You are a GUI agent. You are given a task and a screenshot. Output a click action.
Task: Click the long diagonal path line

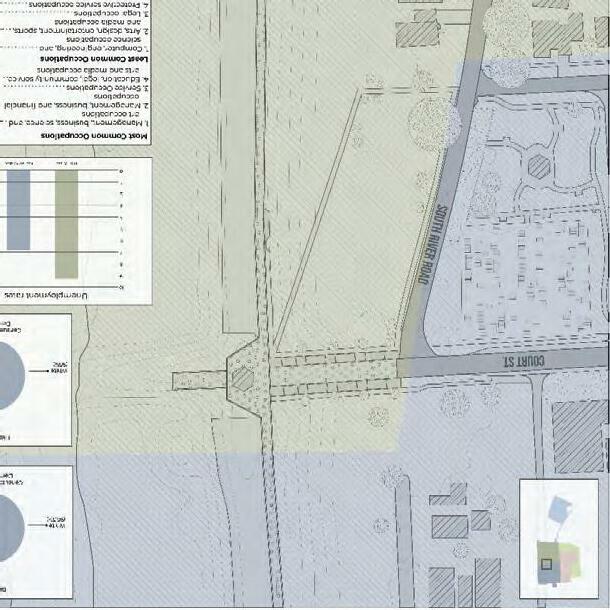pyautogui.click(x=317, y=221)
